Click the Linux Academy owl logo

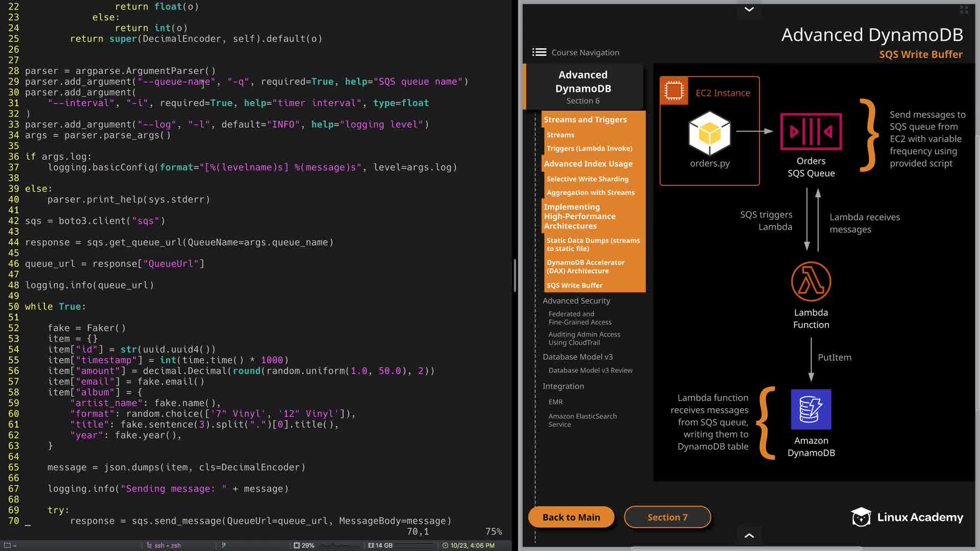pyautogui.click(x=861, y=517)
